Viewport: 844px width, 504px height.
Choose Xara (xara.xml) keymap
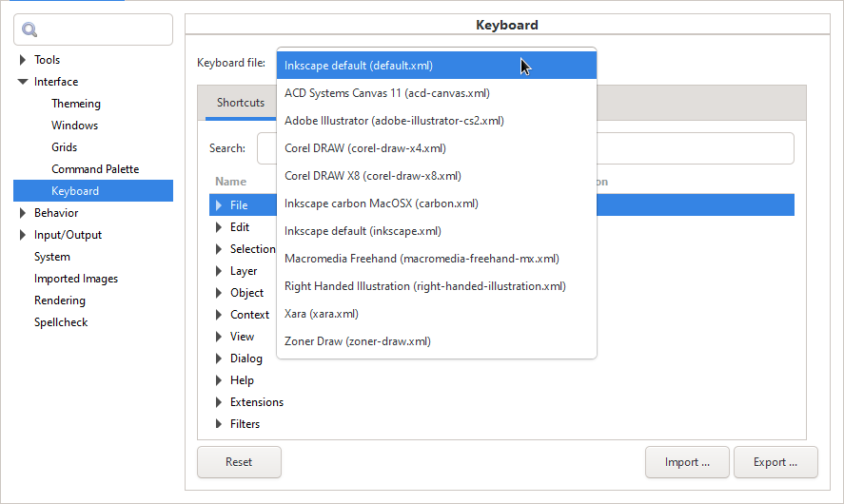(x=437, y=314)
